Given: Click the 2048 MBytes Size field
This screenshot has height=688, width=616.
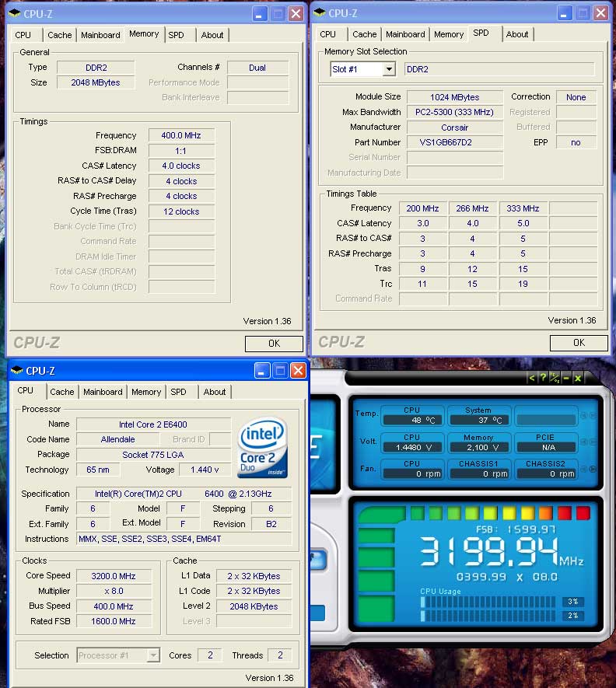Looking at the screenshot, I should coord(96,82).
